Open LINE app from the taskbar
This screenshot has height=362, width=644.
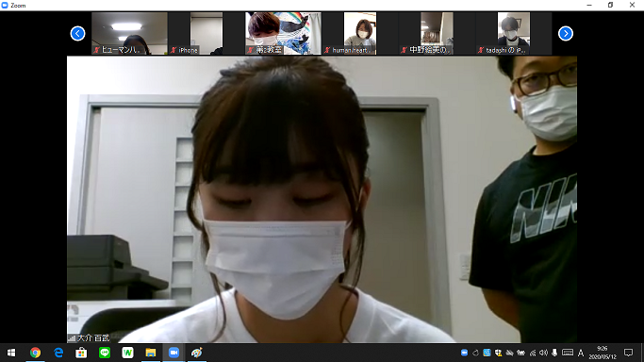coord(105,353)
